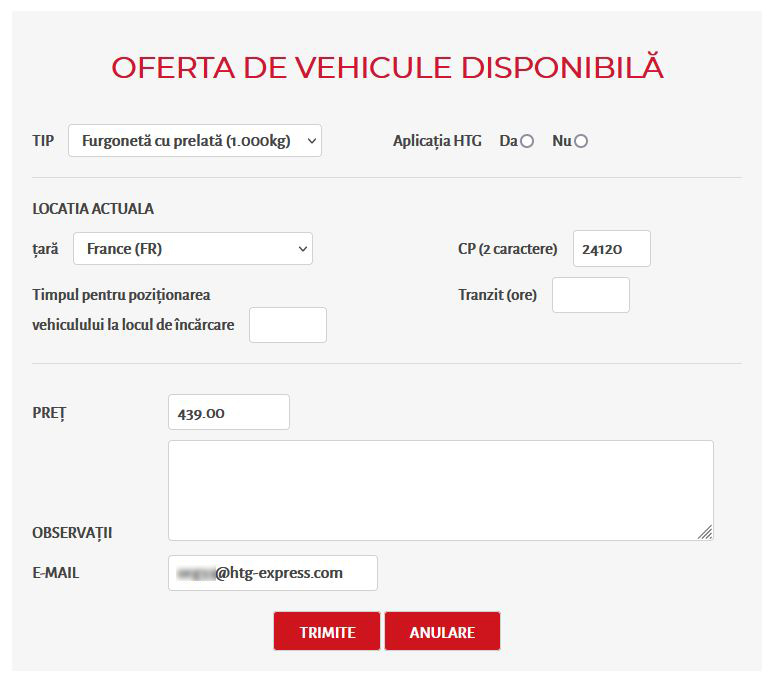Click the Nu label text
Image resolution: width=775 pixels, height=681 pixels.
pos(561,141)
